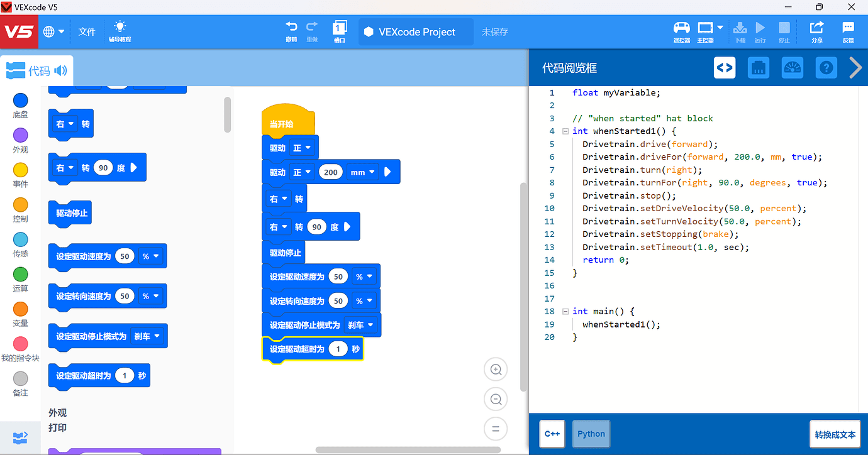Click the 转换成文本 button
The height and width of the screenshot is (455, 868).
click(x=835, y=434)
